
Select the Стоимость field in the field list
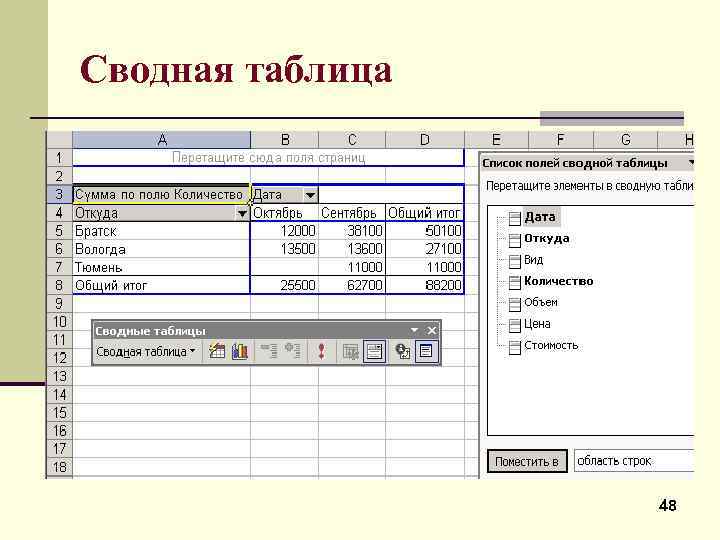click(x=544, y=345)
